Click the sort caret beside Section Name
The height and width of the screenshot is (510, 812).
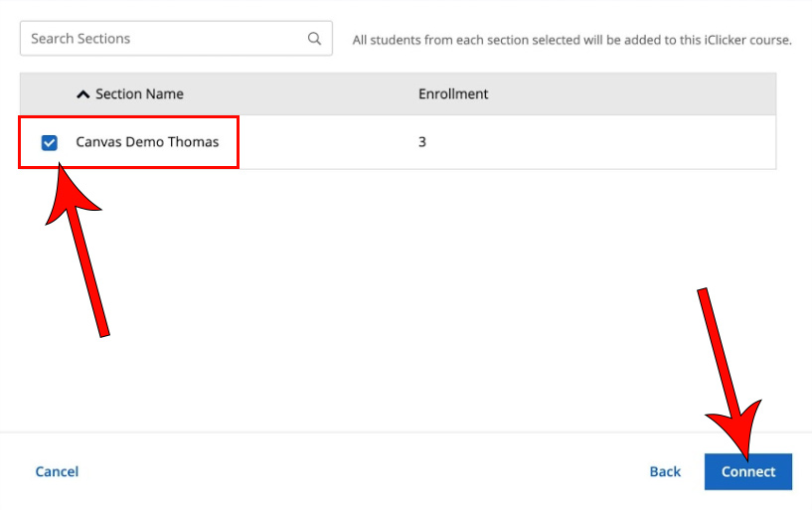[83, 94]
